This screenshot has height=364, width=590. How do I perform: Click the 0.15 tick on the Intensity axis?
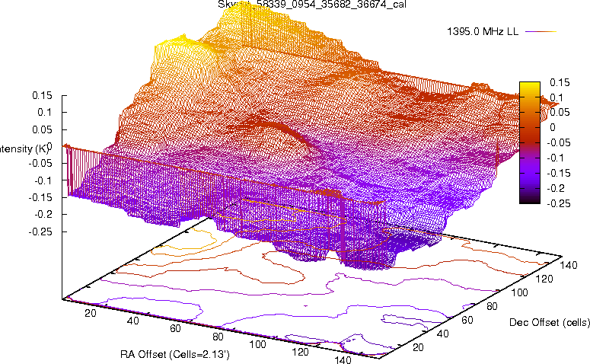pyautogui.click(x=42, y=96)
